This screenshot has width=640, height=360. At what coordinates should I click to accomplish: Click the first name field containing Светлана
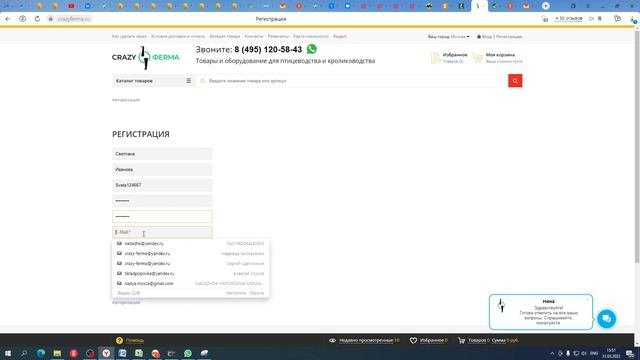[x=162, y=154]
